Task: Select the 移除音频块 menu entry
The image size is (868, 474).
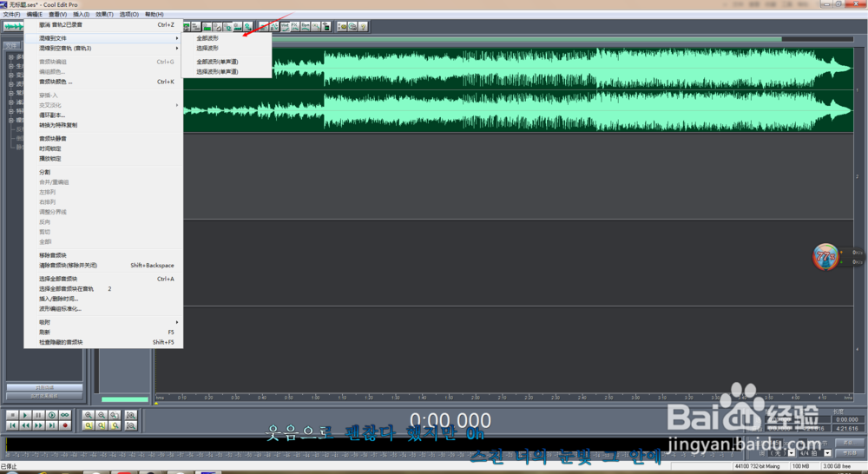Action: click(103, 255)
